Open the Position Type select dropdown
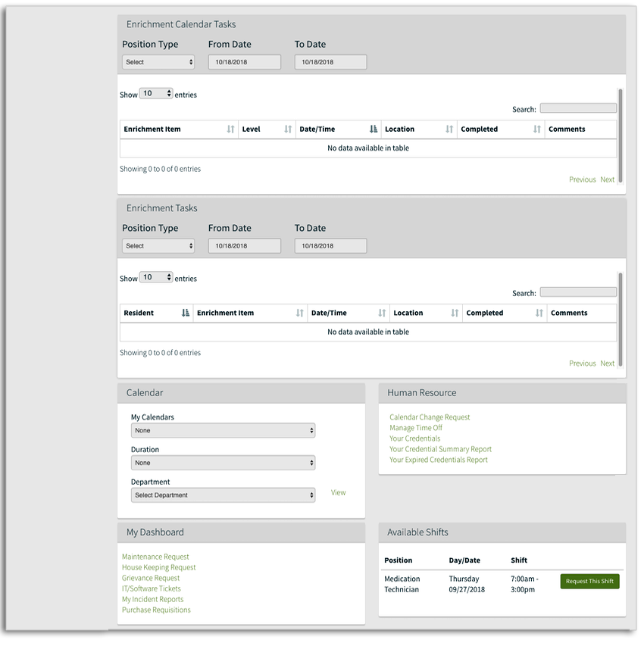This screenshot has height=646, width=644. tap(158, 61)
